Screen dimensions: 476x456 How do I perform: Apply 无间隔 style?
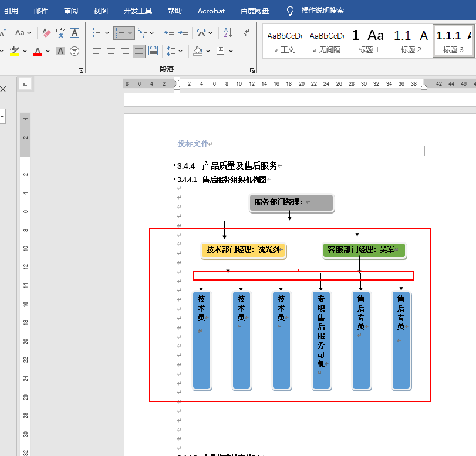327,41
